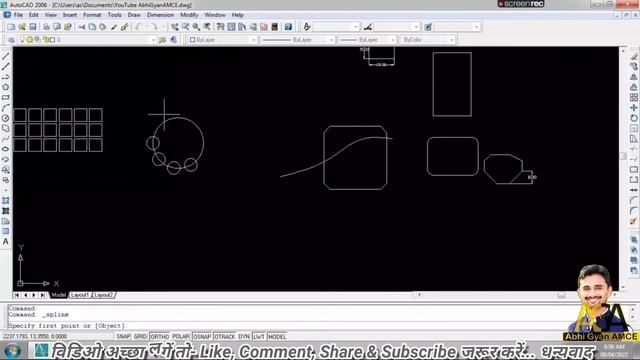Click the coordinates readout in status bar

35,337
